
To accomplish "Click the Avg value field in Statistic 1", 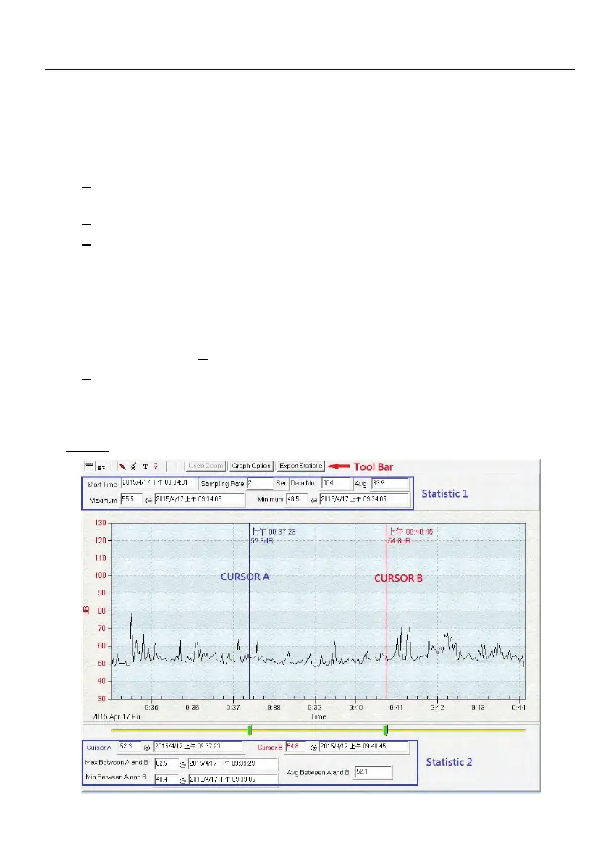I will (390, 484).
